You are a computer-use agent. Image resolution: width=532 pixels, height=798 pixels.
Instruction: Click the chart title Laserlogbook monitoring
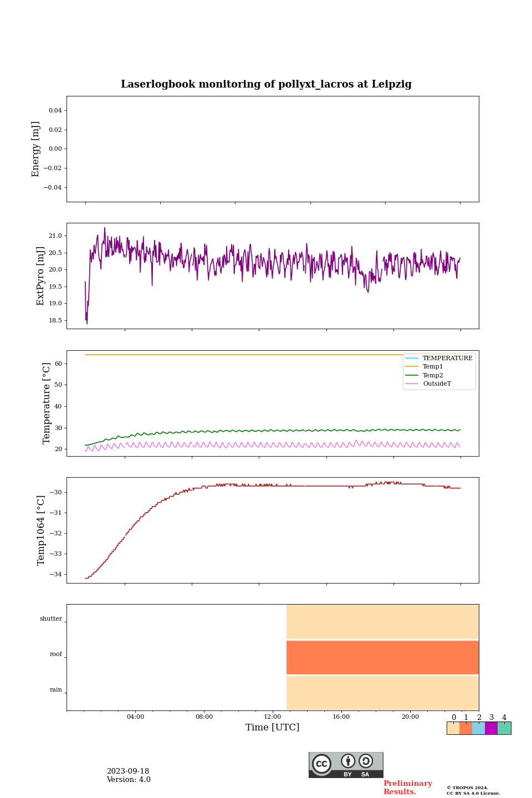(x=266, y=84)
